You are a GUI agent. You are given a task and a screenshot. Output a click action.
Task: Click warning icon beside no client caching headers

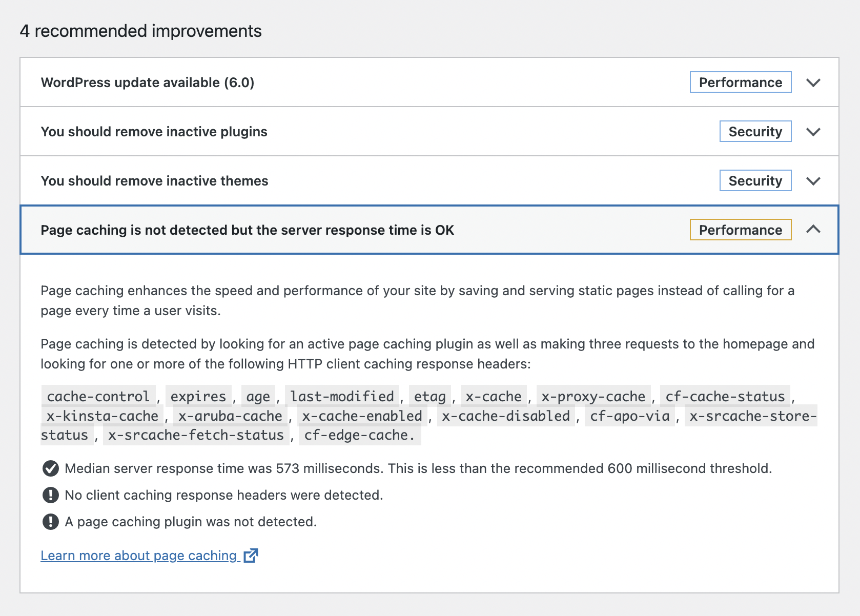tap(50, 495)
